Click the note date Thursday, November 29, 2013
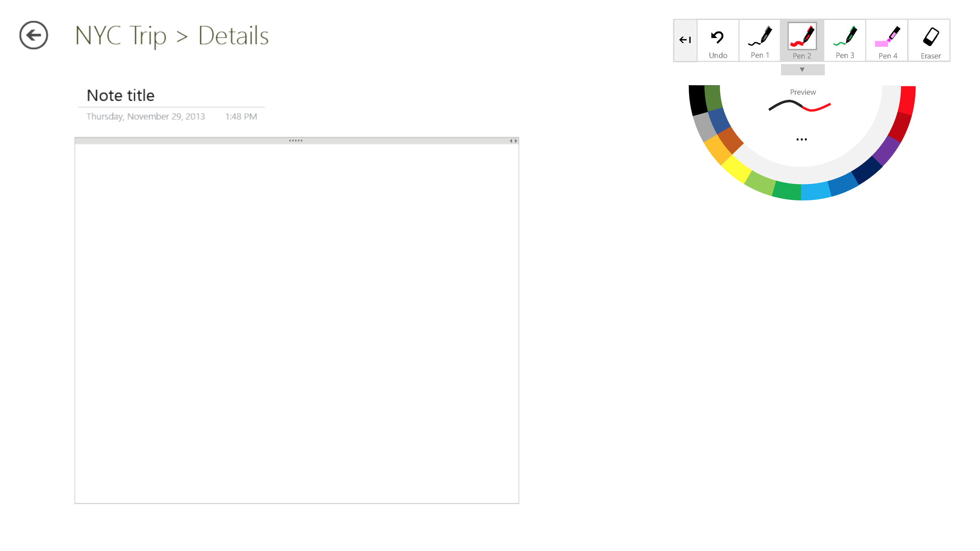Viewport: 980px width, 551px height. 145,116
